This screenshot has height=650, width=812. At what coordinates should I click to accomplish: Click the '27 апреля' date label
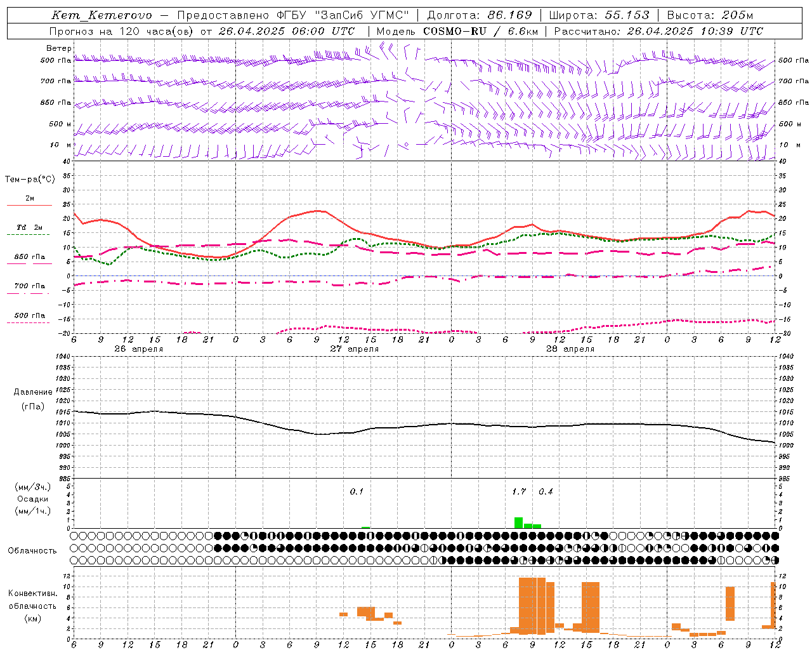pyautogui.click(x=354, y=349)
